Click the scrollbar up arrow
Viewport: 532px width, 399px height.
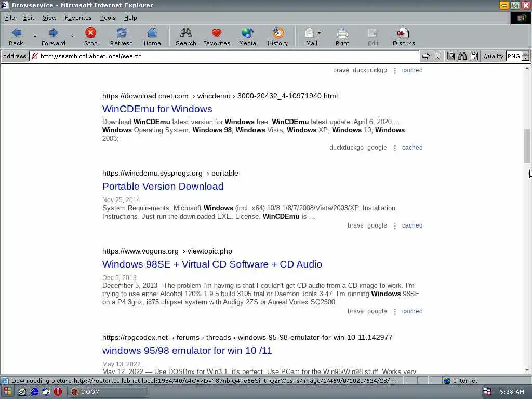(527, 68)
